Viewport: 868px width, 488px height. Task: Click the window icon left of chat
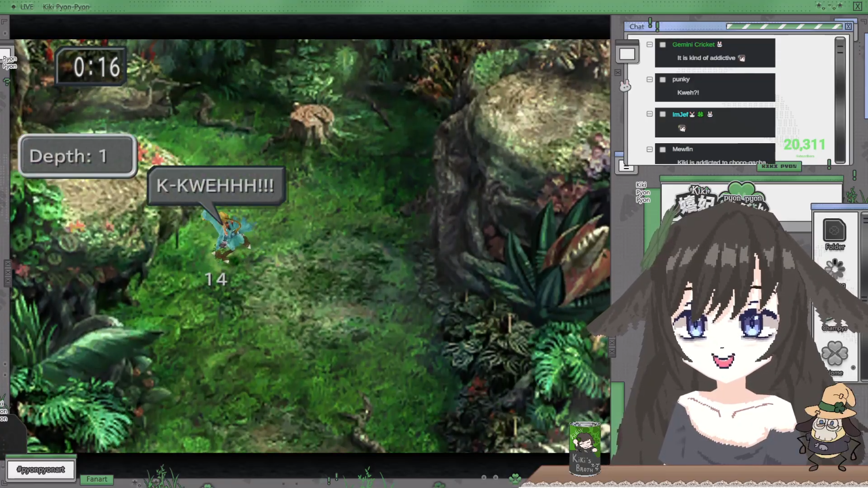pyautogui.click(x=627, y=54)
